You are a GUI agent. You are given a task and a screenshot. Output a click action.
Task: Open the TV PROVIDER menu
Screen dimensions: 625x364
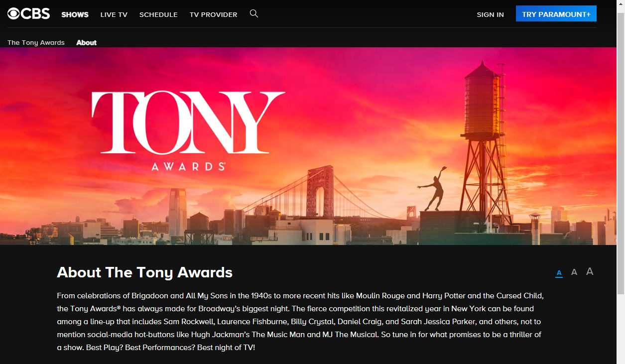pos(213,14)
